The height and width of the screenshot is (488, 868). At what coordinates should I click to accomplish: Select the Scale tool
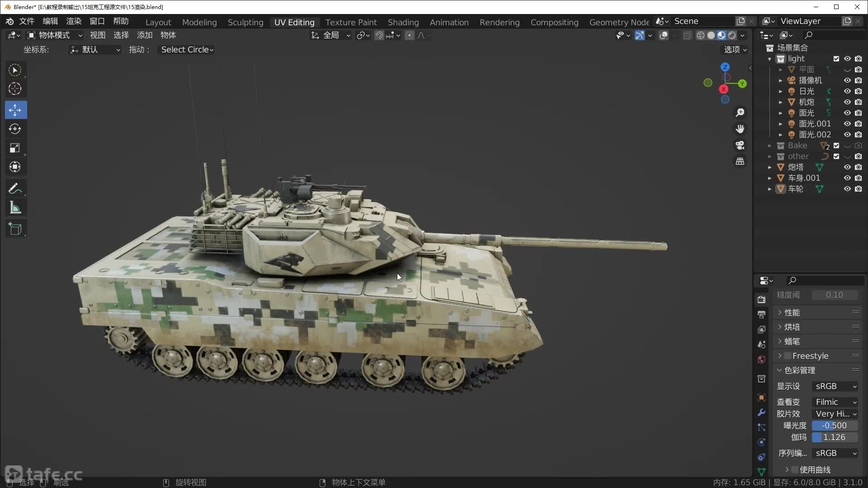click(x=15, y=148)
